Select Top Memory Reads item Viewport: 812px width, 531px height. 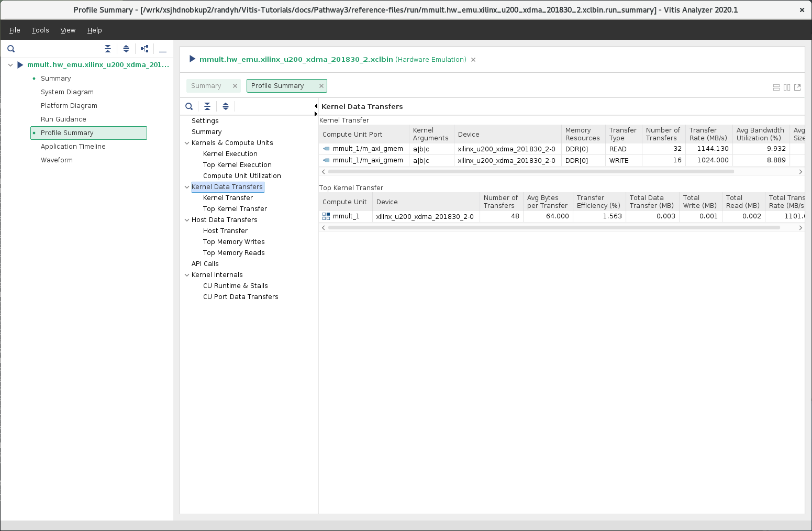(x=234, y=253)
